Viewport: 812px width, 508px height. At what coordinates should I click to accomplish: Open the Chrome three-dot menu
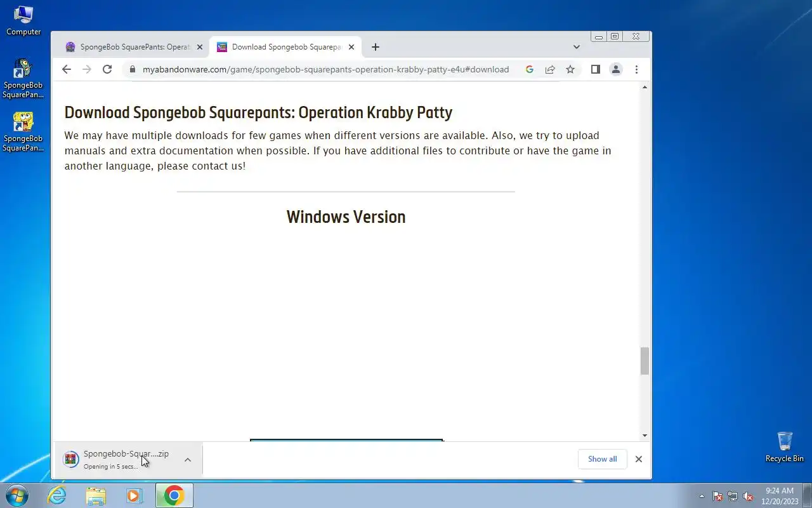click(636, 69)
